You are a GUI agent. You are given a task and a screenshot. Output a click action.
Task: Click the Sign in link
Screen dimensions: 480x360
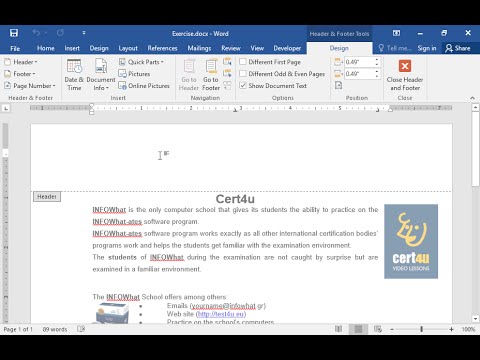(427, 48)
